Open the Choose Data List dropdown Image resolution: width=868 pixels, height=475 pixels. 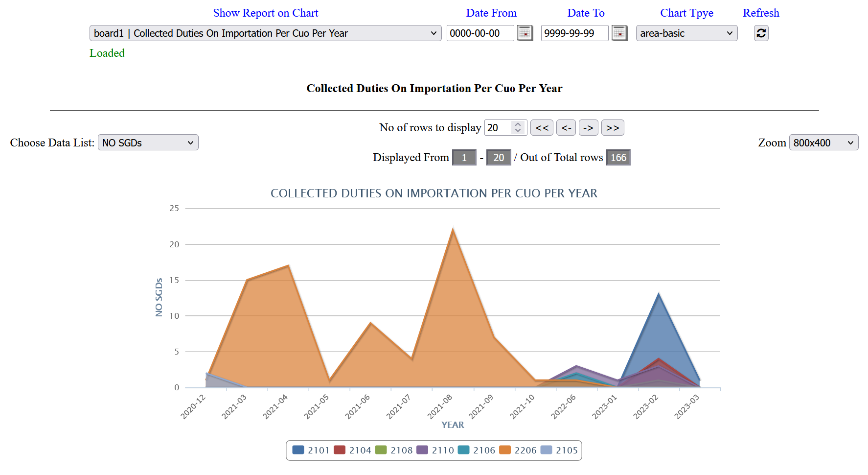[148, 142]
